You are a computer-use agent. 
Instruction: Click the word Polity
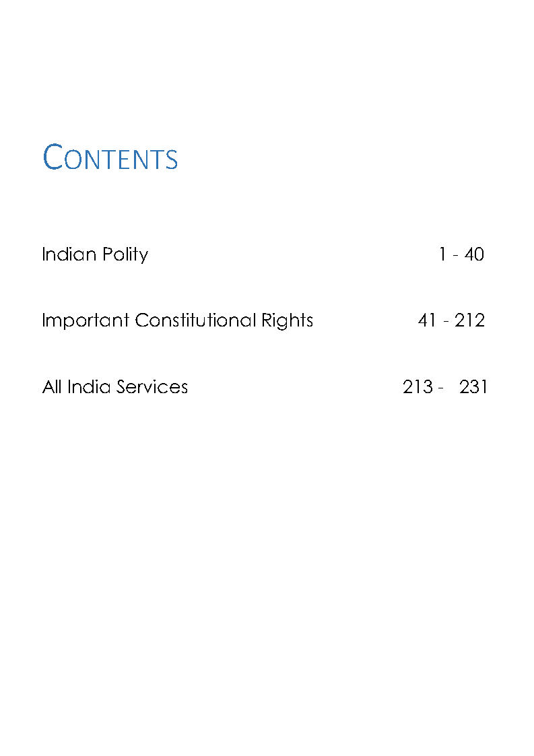point(125,254)
